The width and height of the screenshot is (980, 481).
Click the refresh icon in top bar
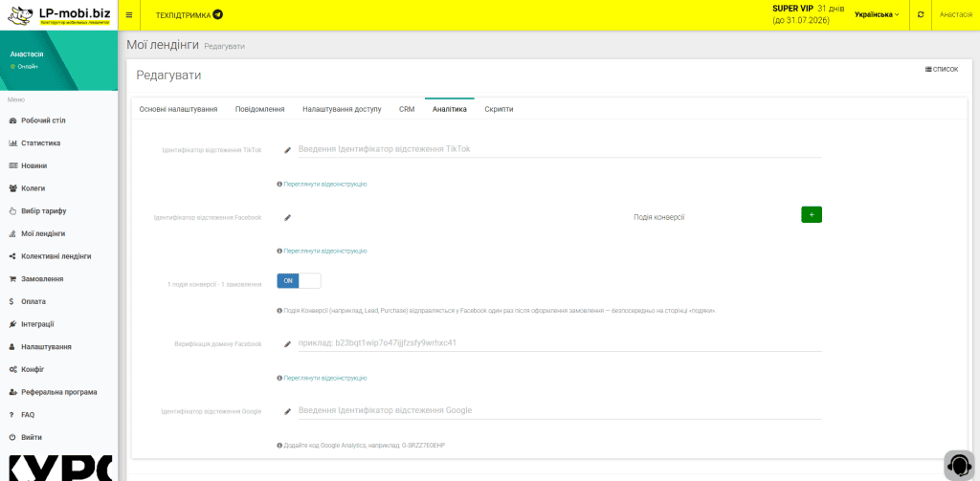point(920,14)
